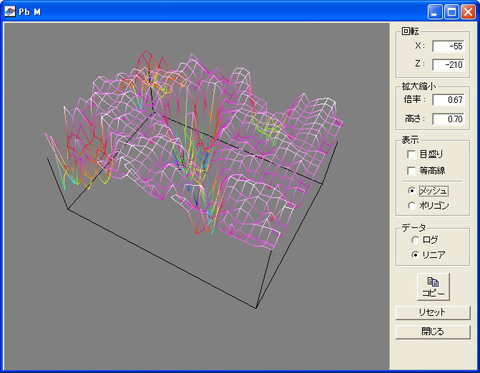Click the Z rotation input field
Viewport: 480px width, 373px height.
pos(448,64)
